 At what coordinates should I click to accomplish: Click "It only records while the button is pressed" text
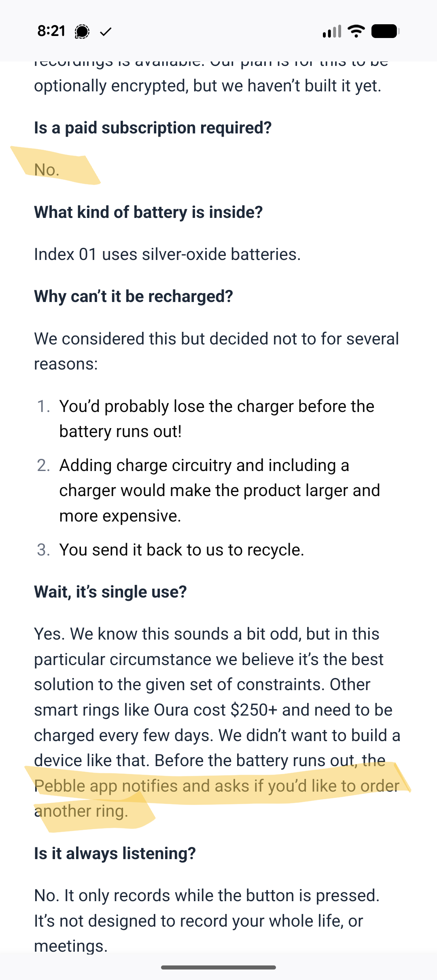[x=222, y=896]
